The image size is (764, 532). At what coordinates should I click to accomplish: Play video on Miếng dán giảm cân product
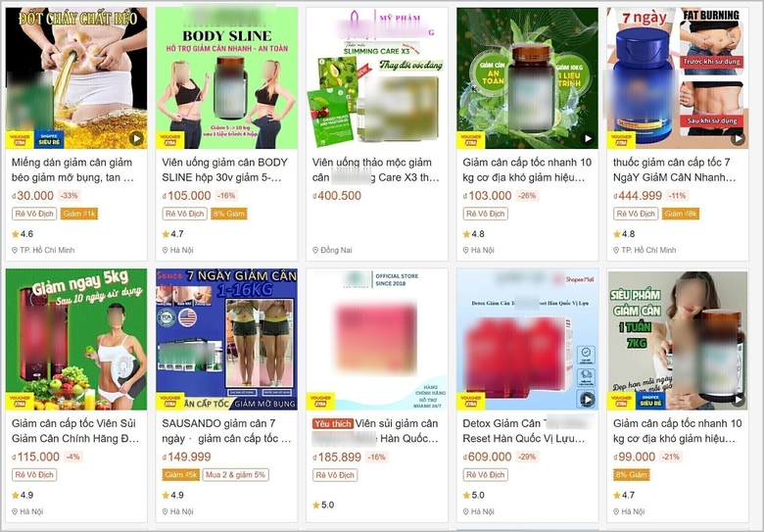coord(137,138)
